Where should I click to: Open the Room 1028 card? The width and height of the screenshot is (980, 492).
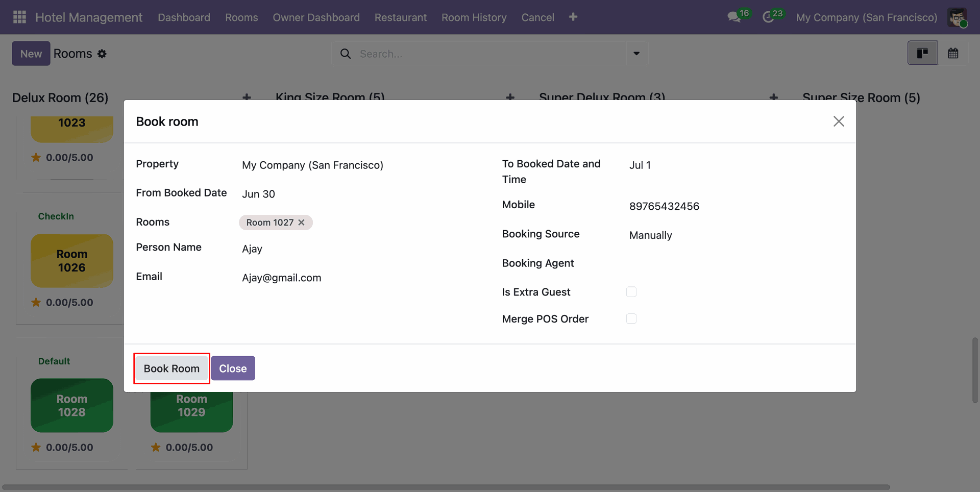click(72, 405)
